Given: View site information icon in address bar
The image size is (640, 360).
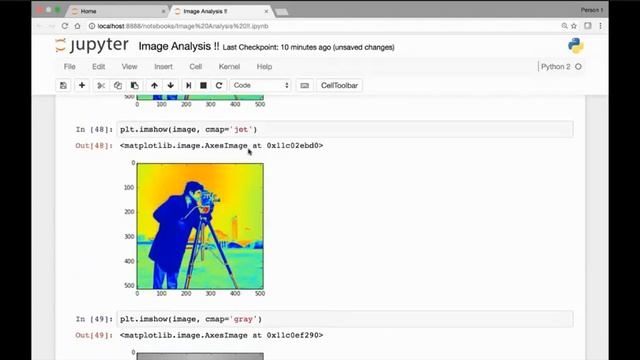Looking at the screenshot, I should point(92,26).
